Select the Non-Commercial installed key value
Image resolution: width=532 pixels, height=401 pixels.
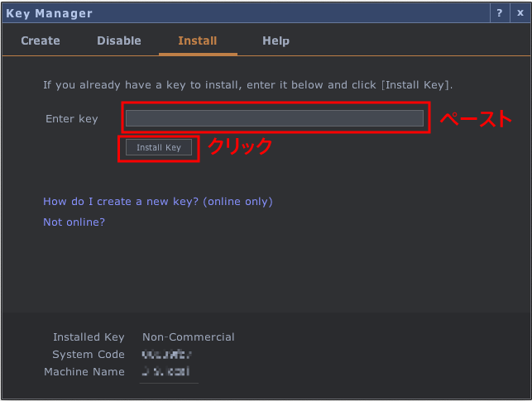tap(188, 337)
